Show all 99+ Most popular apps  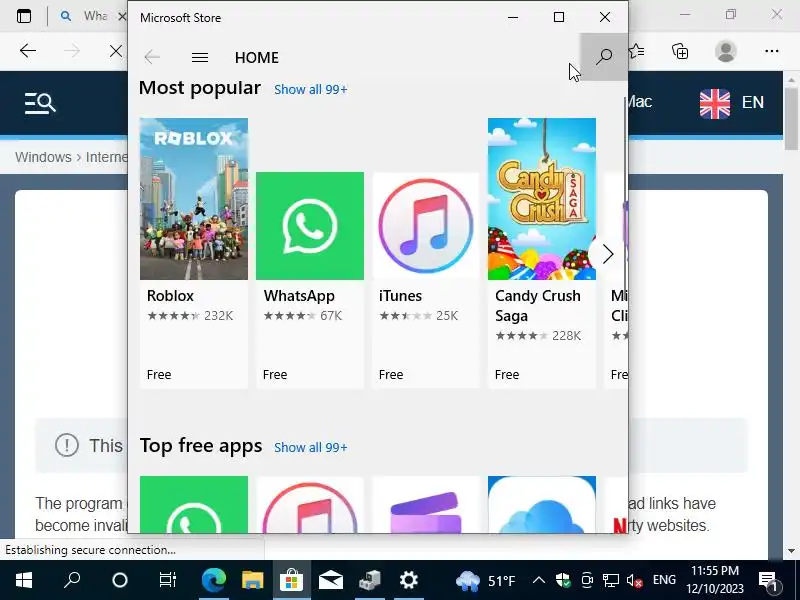coord(311,90)
